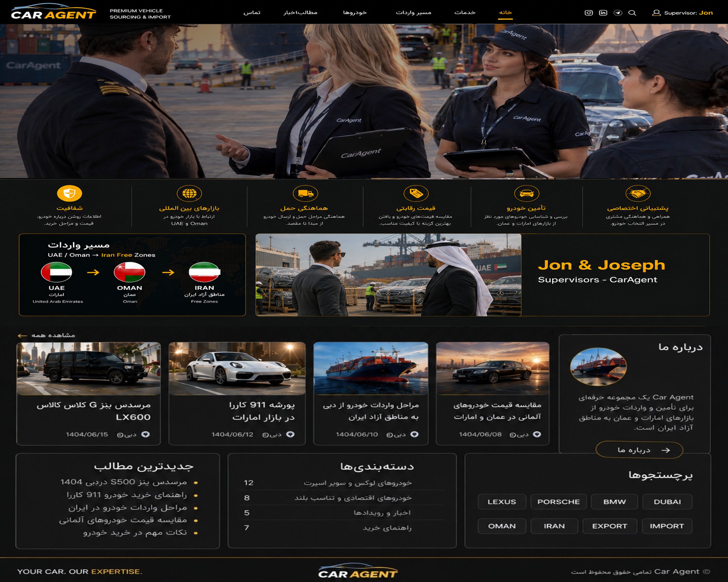Image resolution: width=728 pixels, height=582 pixels.
Task: Open the Telegram icon in header
Action: (618, 13)
